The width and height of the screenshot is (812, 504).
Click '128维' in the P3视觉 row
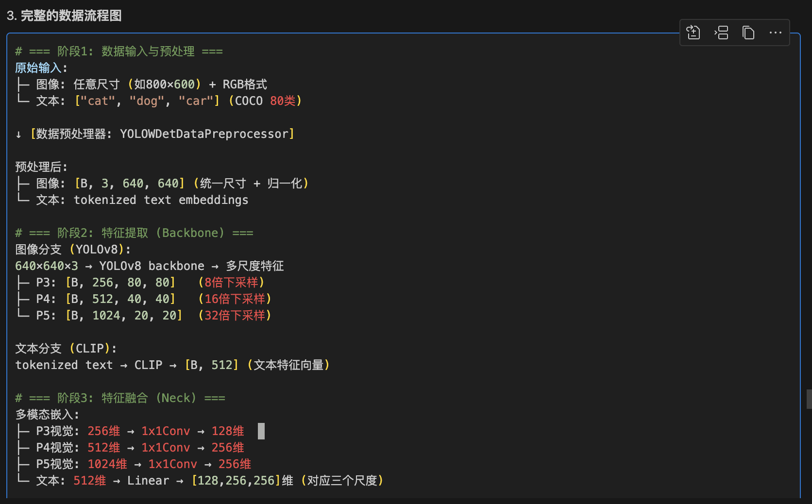pyautogui.click(x=228, y=431)
